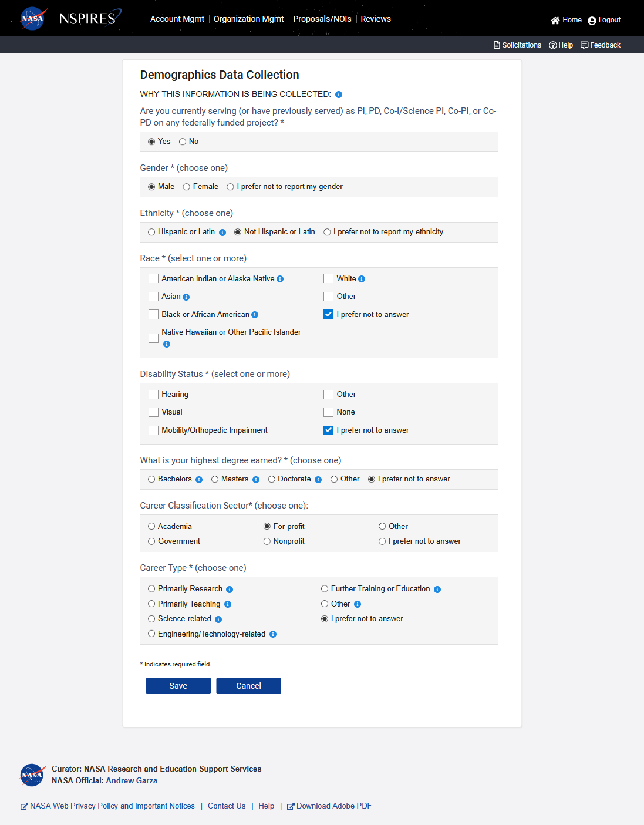This screenshot has height=825, width=644.
Task: Open the Andrew Garza link
Action: (132, 780)
